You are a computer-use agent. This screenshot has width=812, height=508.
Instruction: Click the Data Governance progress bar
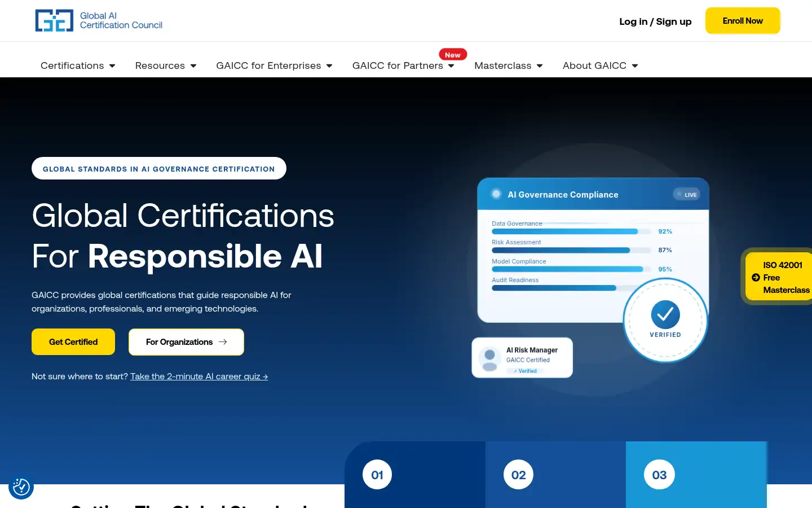[571, 231]
